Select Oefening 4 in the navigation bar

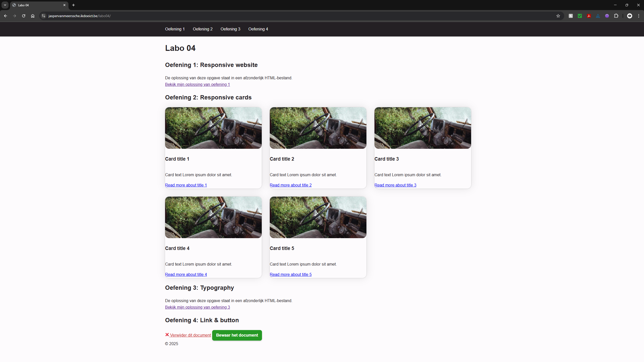coord(258,29)
